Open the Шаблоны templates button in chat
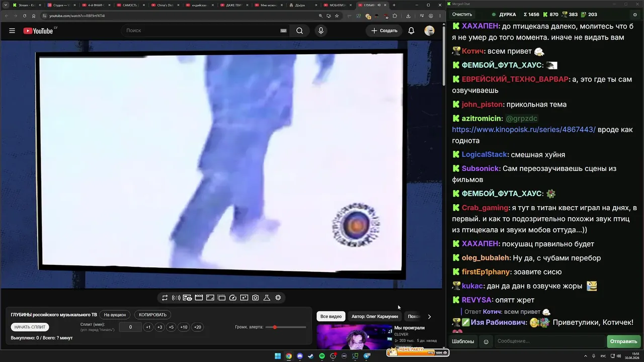The image size is (644, 362). point(462,341)
